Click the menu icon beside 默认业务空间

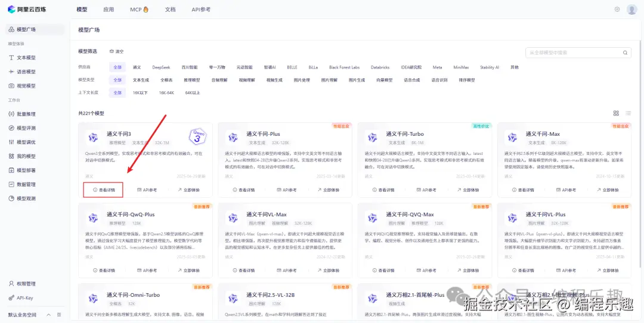(x=59, y=315)
